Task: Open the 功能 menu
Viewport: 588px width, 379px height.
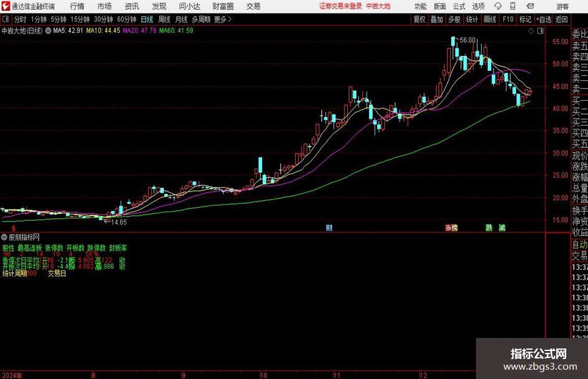Action: tap(421, 6)
